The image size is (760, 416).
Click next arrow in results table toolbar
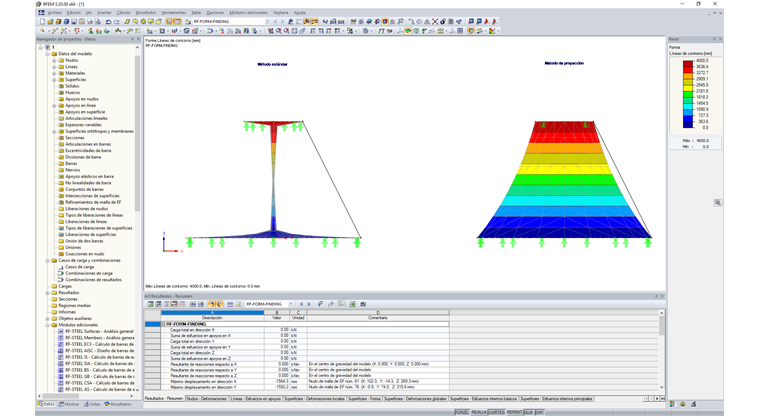309,304
